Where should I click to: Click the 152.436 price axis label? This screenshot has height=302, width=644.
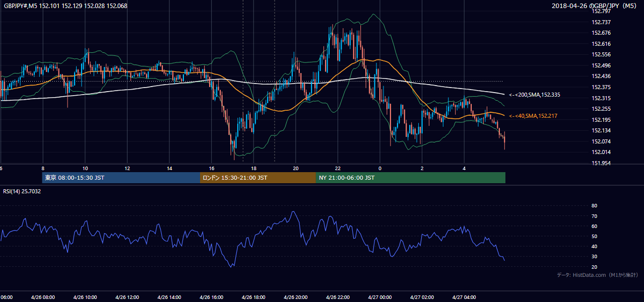[x=601, y=76]
